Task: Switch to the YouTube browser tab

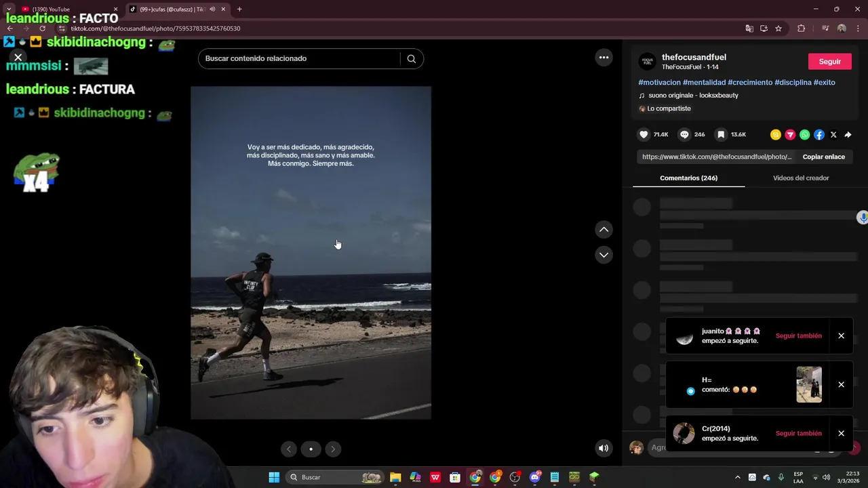Action: (68, 9)
